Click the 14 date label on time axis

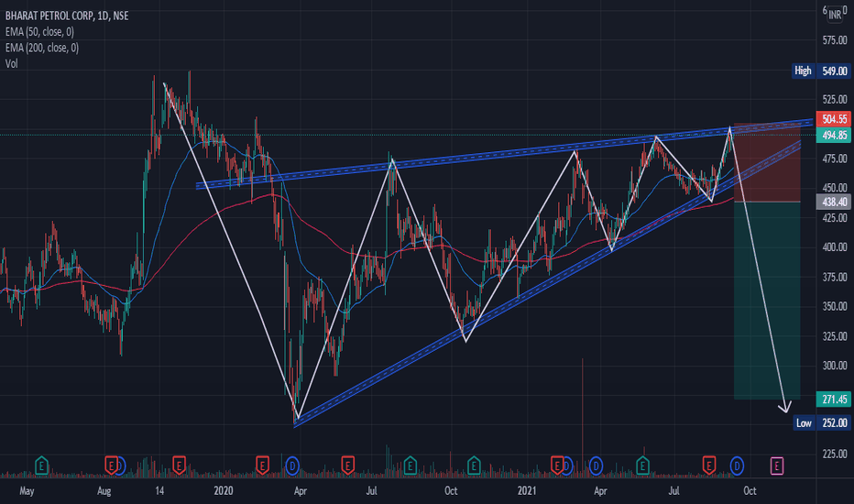tap(159, 491)
